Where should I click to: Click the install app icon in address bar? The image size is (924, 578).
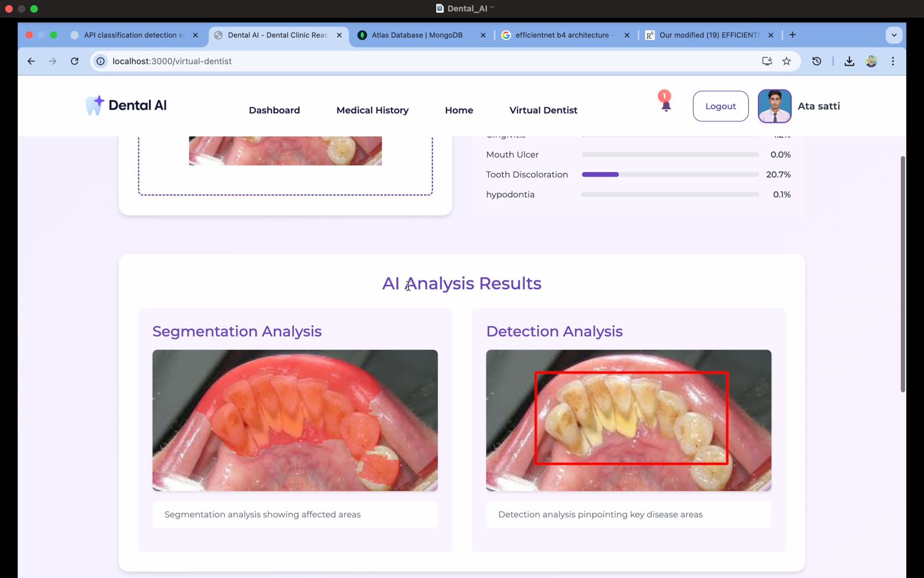pyautogui.click(x=767, y=61)
